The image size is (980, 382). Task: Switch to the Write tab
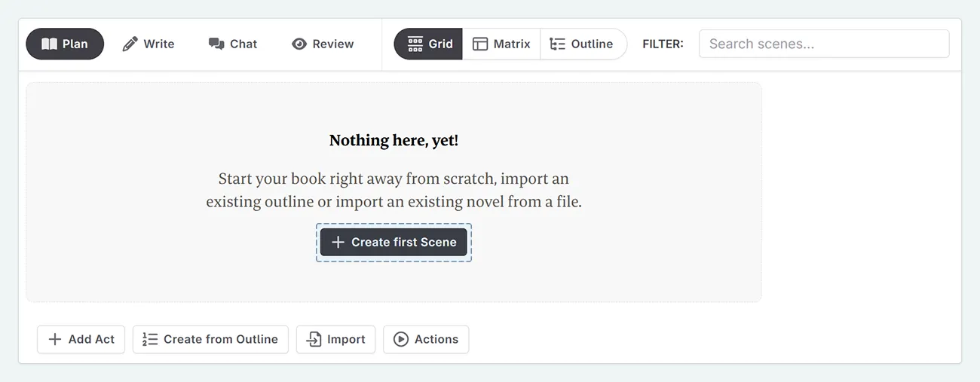149,44
